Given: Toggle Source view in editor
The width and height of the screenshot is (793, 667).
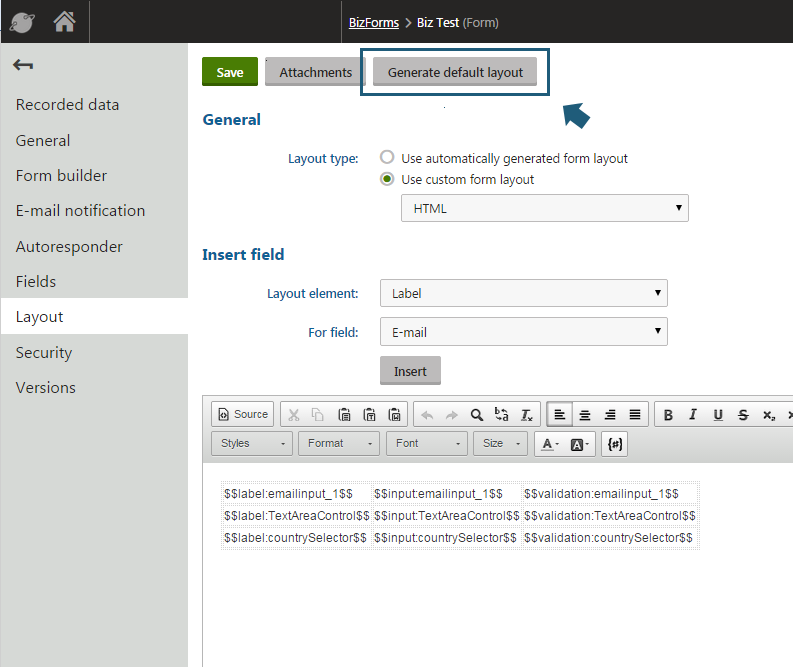Looking at the screenshot, I should coord(241,414).
